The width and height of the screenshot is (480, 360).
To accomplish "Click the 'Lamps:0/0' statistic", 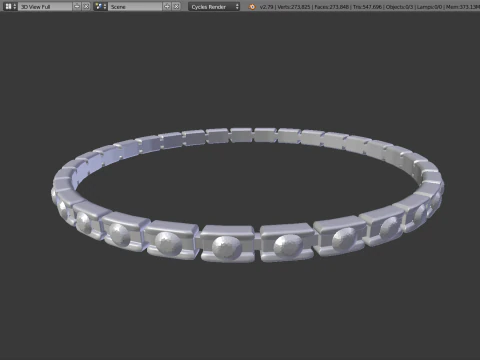I will tap(430, 7).
